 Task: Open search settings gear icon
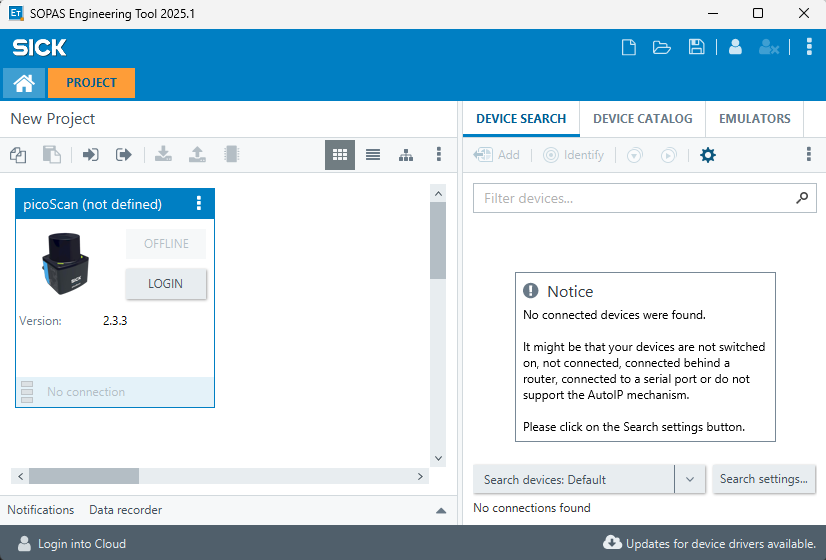(x=708, y=155)
